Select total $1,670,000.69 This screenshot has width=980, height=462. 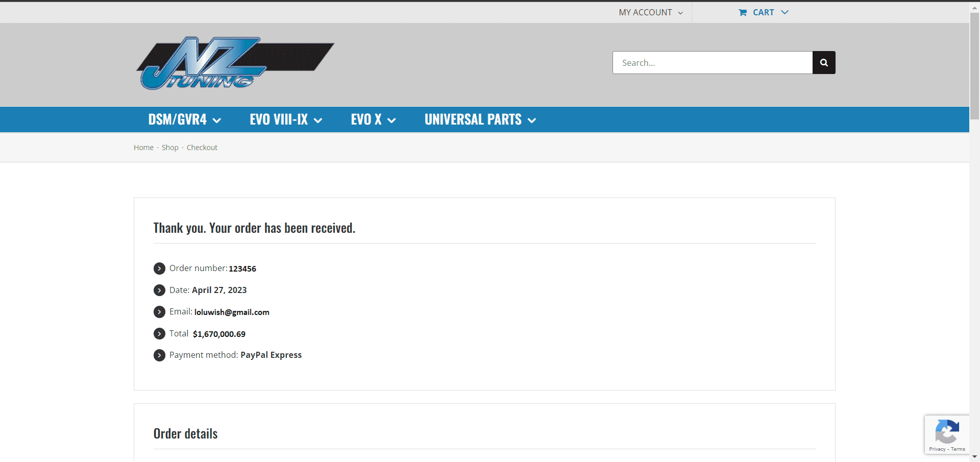(x=219, y=334)
